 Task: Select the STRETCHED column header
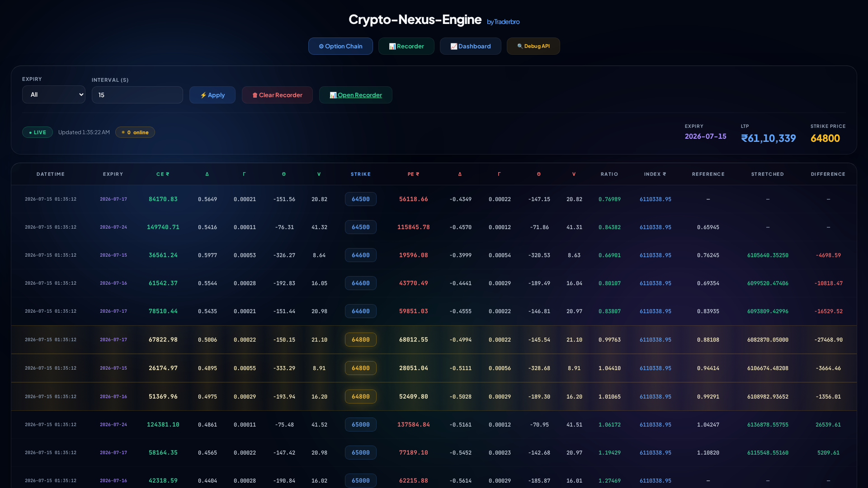pyautogui.click(x=768, y=174)
